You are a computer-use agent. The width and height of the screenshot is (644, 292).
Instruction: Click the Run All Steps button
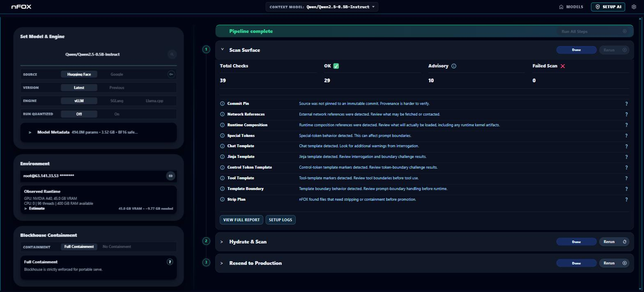[593, 32]
